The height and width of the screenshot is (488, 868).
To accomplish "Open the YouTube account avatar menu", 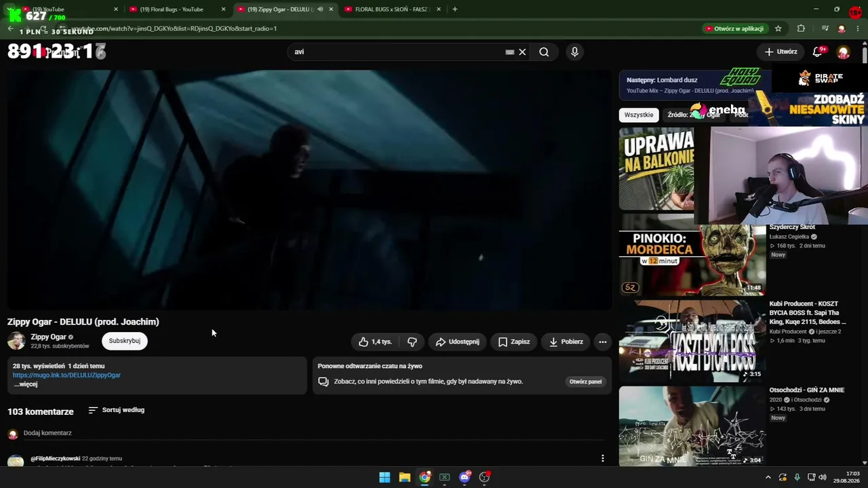I will click(844, 52).
